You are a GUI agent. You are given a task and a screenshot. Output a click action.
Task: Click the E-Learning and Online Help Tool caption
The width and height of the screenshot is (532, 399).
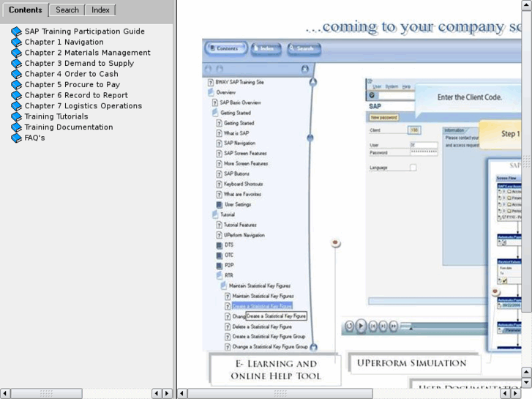click(276, 370)
